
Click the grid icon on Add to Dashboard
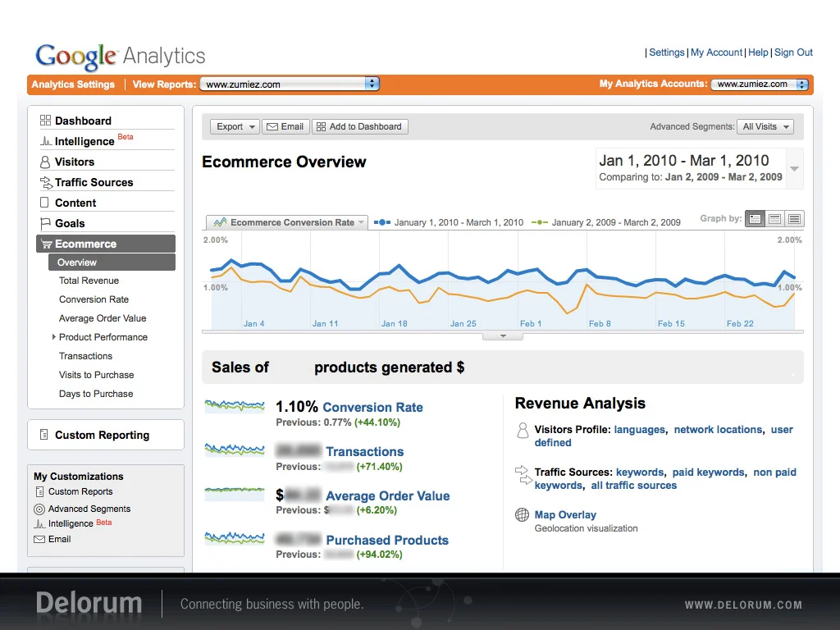(321, 126)
